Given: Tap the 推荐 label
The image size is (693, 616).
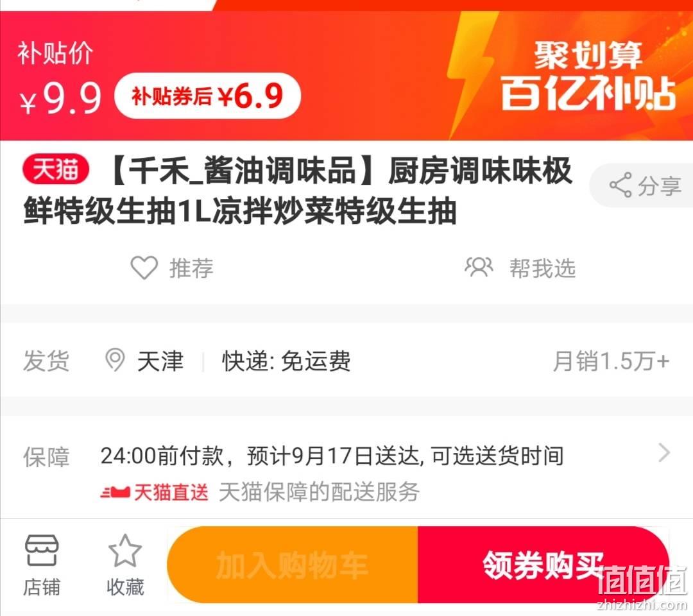Looking at the screenshot, I should coord(191,268).
